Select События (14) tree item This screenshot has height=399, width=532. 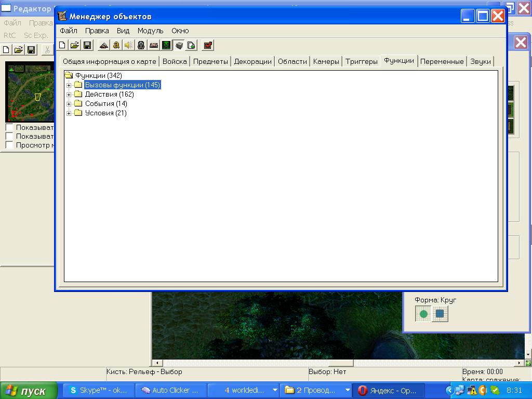tap(106, 104)
